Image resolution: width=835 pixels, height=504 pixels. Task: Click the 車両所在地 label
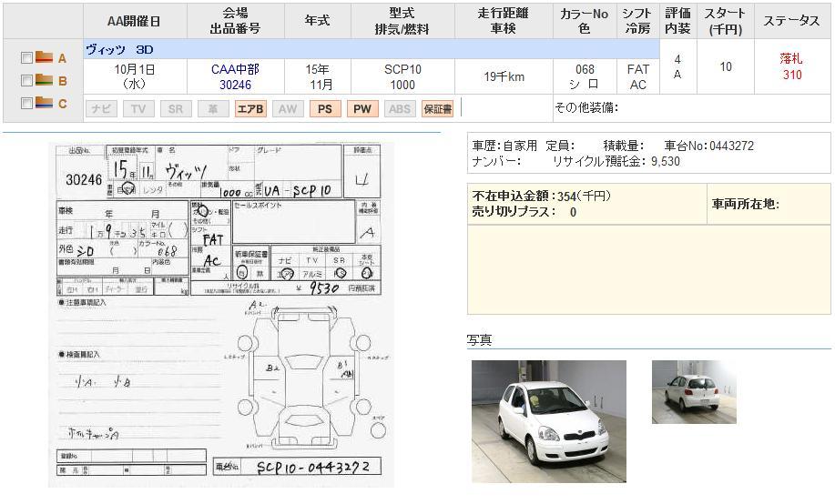[746, 204]
